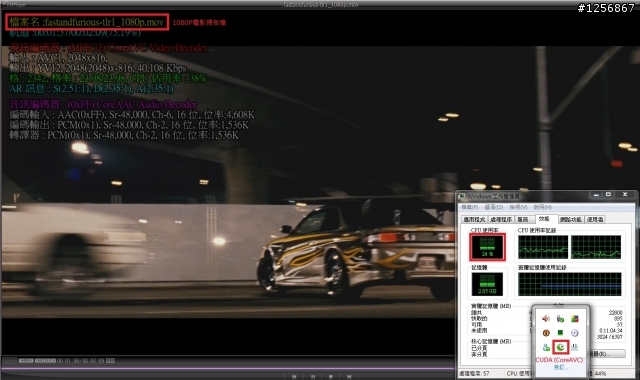Switch to the 網路功能 tab
The image size is (640, 380).
tap(571, 220)
